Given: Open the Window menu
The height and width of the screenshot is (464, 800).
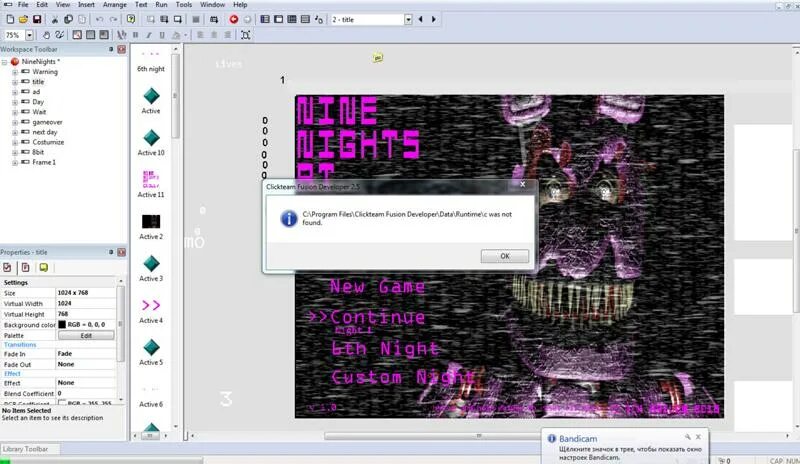Looking at the screenshot, I should [x=212, y=5].
